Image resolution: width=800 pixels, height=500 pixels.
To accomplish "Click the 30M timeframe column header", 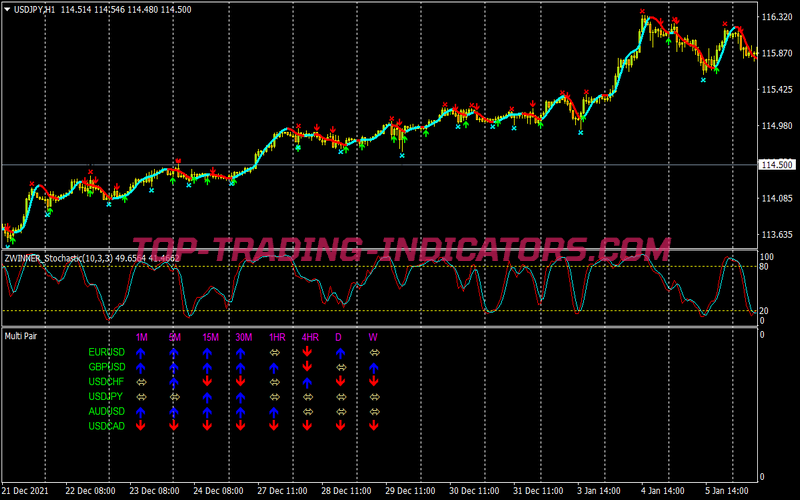I will 244,337.
